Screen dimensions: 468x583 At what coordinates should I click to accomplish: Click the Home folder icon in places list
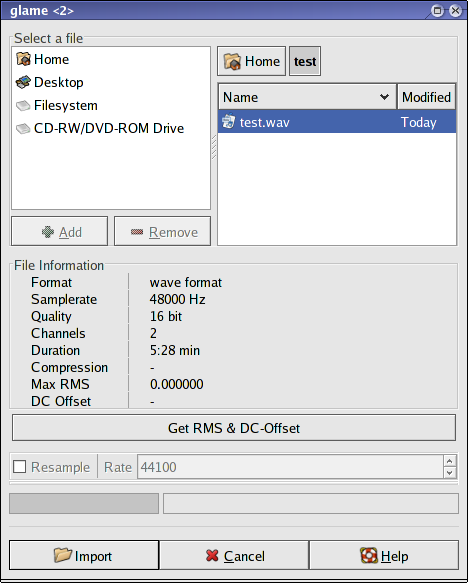(23, 59)
